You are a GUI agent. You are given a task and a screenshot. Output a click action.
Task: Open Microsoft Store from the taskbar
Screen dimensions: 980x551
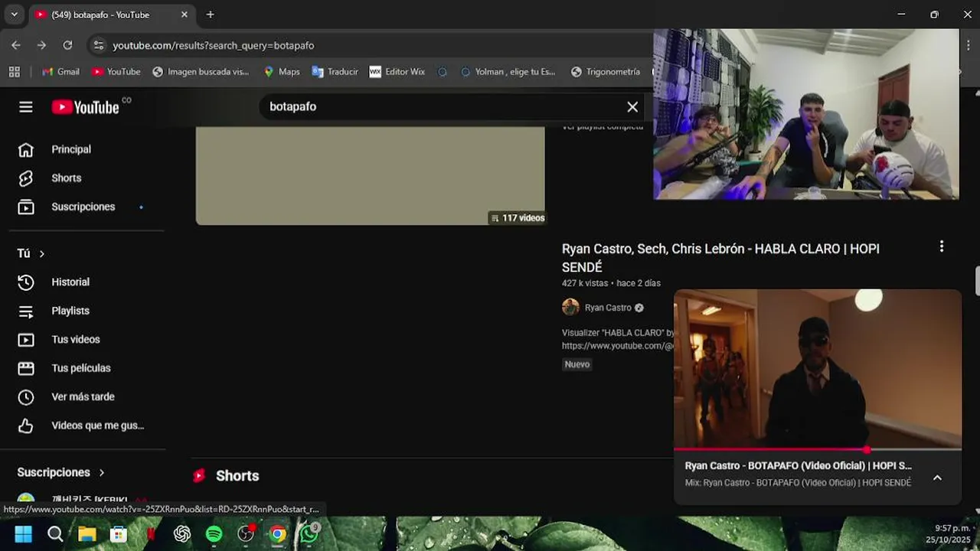pyautogui.click(x=119, y=534)
